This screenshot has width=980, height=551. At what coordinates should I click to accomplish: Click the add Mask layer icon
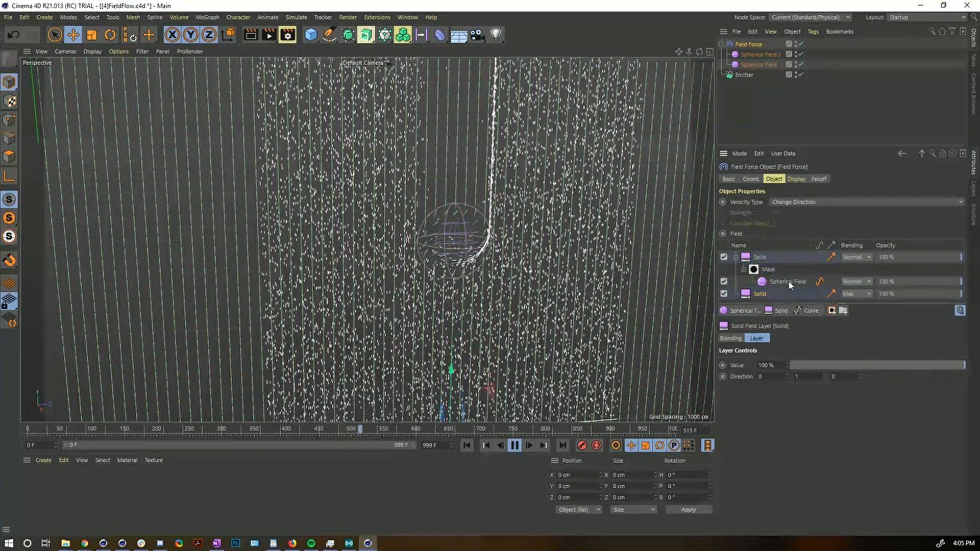832,310
